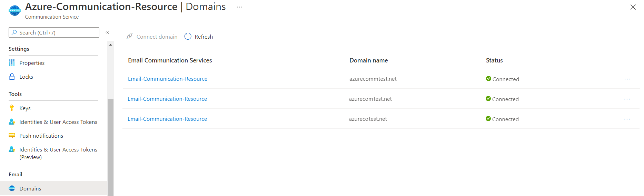Close the Domains blade
644x196 pixels.
click(633, 7)
